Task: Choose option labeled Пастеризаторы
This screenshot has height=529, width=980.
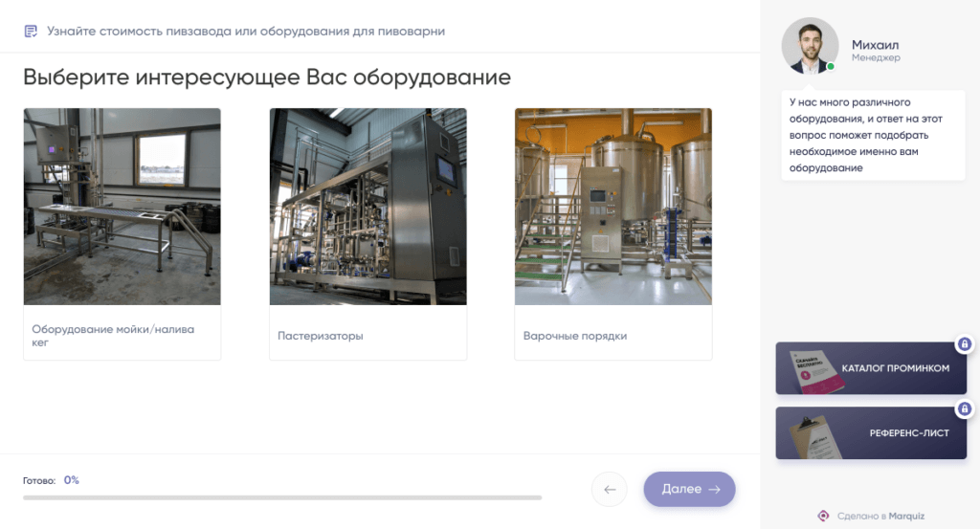Action: click(x=320, y=336)
